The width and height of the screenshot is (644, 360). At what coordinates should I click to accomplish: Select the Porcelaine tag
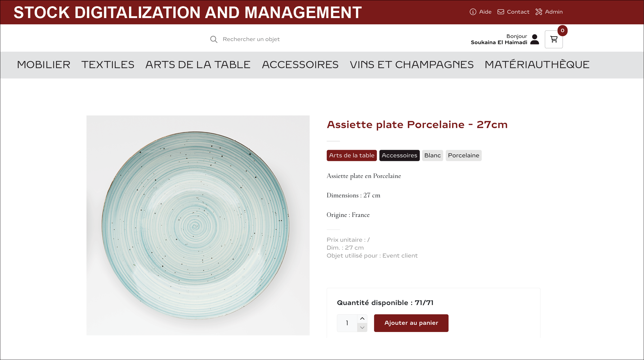pyautogui.click(x=463, y=155)
